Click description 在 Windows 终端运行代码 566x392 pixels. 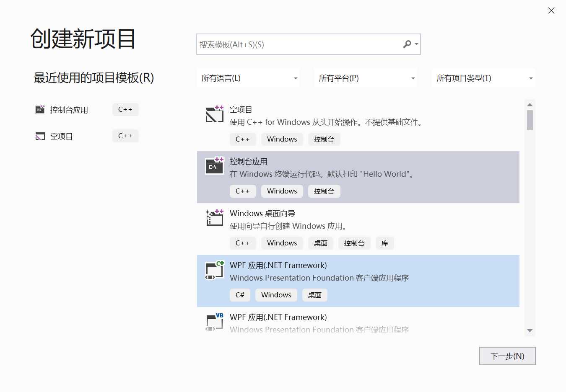tap(323, 174)
